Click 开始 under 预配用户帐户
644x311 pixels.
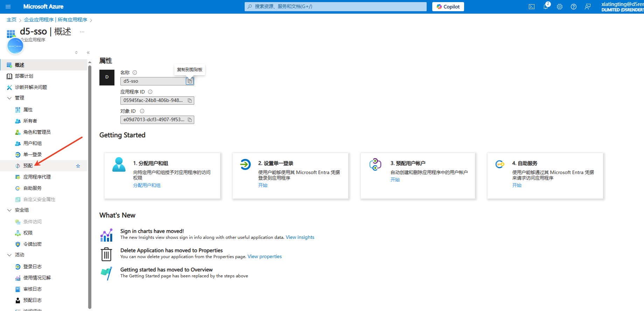(395, 180)
